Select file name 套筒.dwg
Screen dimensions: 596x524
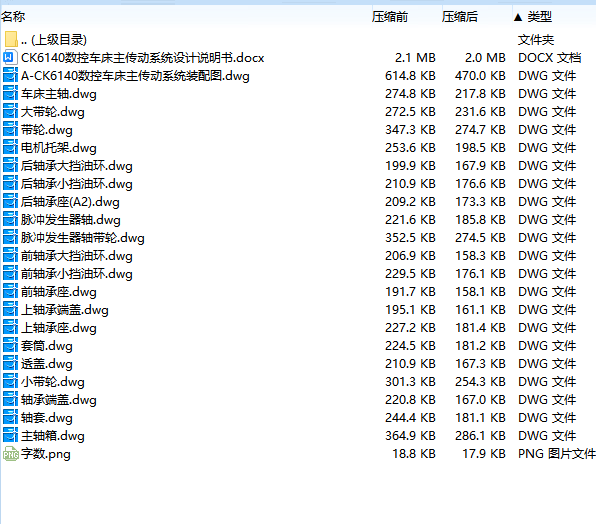(x=47, y=346)
